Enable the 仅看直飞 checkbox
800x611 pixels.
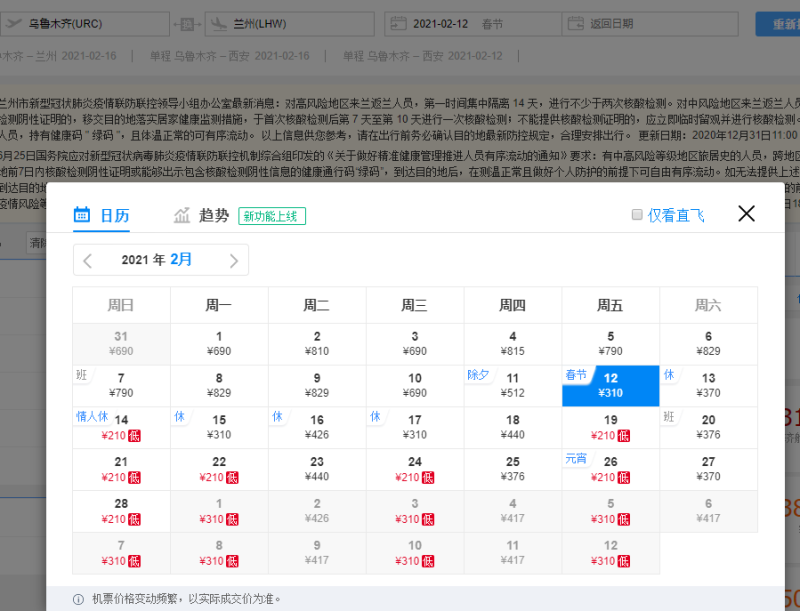637,215
